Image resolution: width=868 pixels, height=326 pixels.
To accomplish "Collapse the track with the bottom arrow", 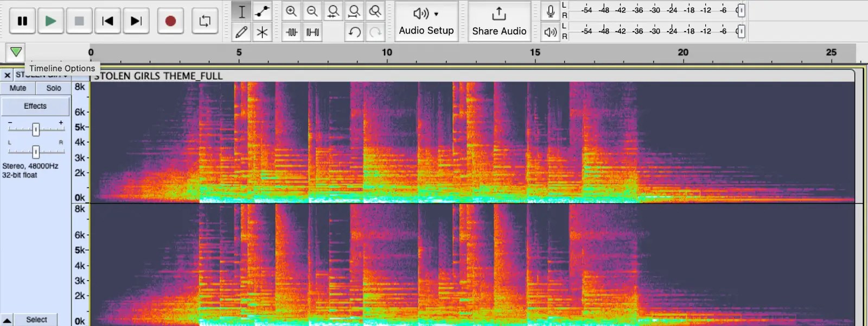I will 7,320.
